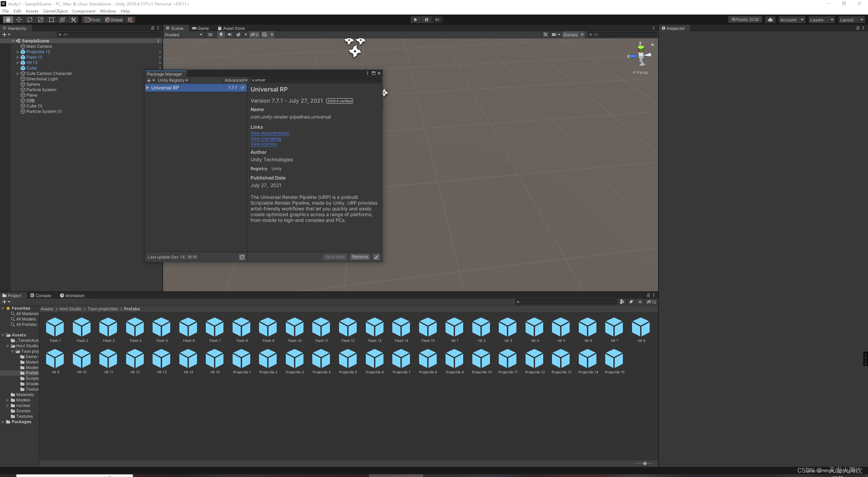Viewport: 868px width, 477px height.
Task: Open View changelog link
Action: [x=266, y=139]
